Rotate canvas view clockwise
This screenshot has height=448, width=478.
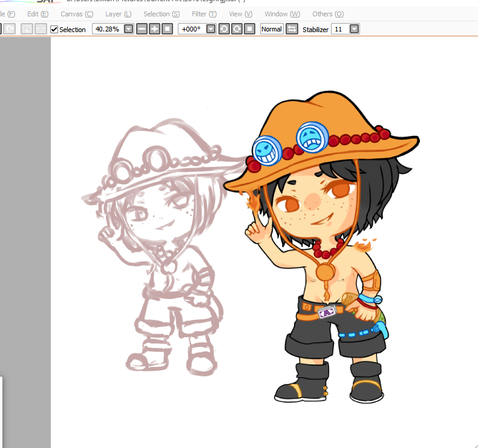point(237,29)
